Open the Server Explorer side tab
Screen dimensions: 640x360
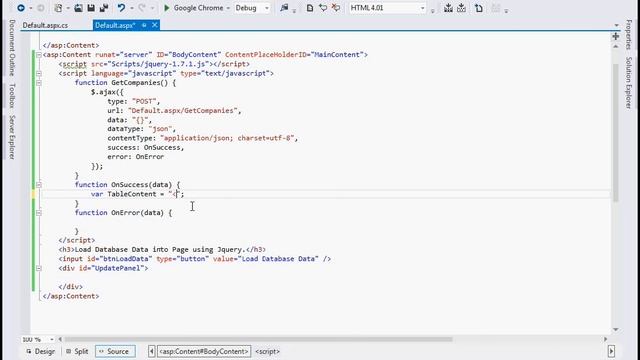[x=12, y=137]
